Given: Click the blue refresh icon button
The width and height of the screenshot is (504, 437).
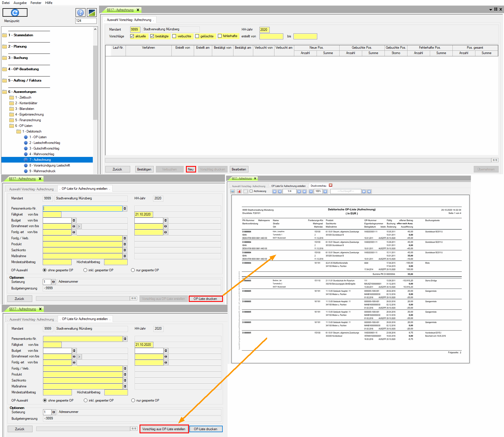Looking at the screenshot, I should point(15,12).
